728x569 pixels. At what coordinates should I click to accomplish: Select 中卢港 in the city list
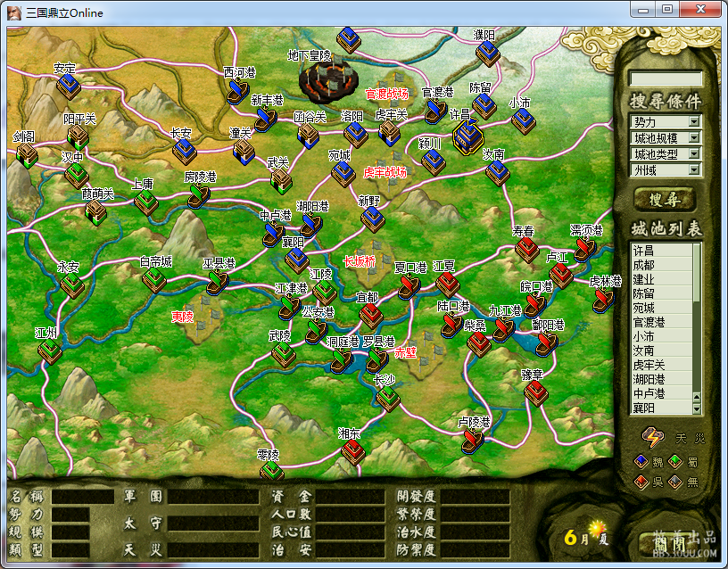pyautogui.click(x=662, y=393)
